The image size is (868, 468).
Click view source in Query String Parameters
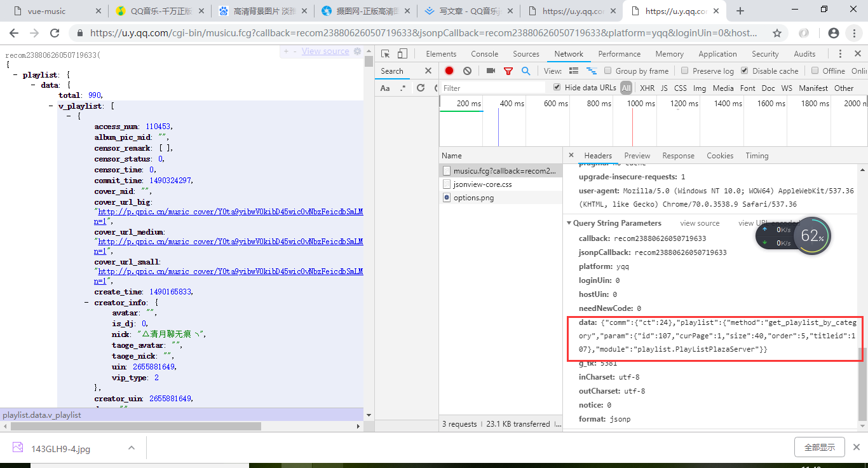pos(700,223)
